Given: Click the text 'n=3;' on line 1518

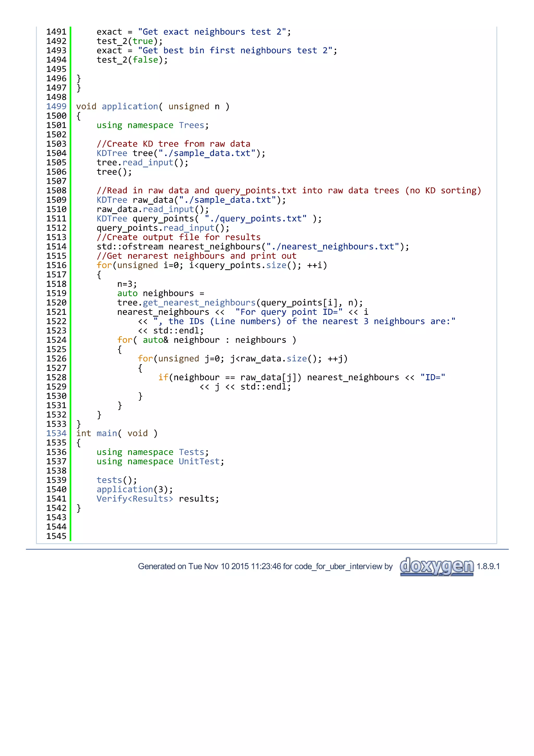Looking at the screenshot, I should 127,284.
